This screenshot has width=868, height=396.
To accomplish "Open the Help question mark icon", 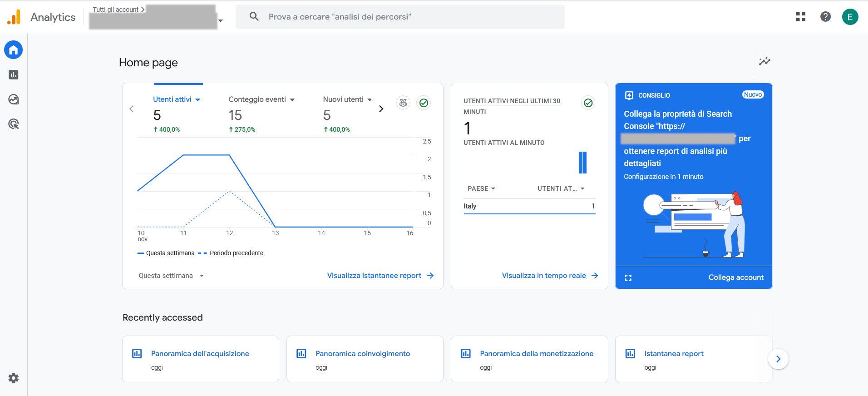I will click(825, 17).
